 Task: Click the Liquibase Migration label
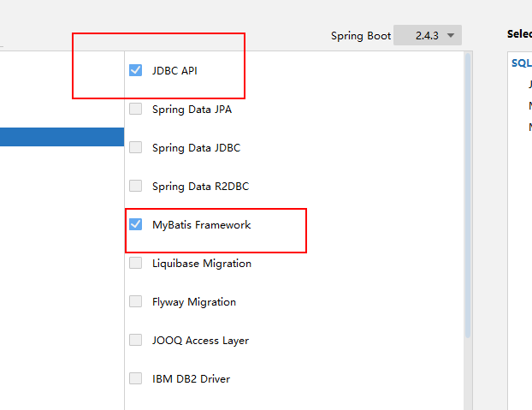201,263
